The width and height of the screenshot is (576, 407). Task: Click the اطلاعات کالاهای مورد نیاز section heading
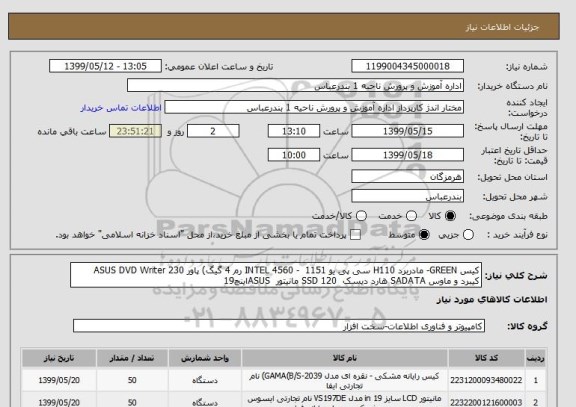[x=492, y=300]
